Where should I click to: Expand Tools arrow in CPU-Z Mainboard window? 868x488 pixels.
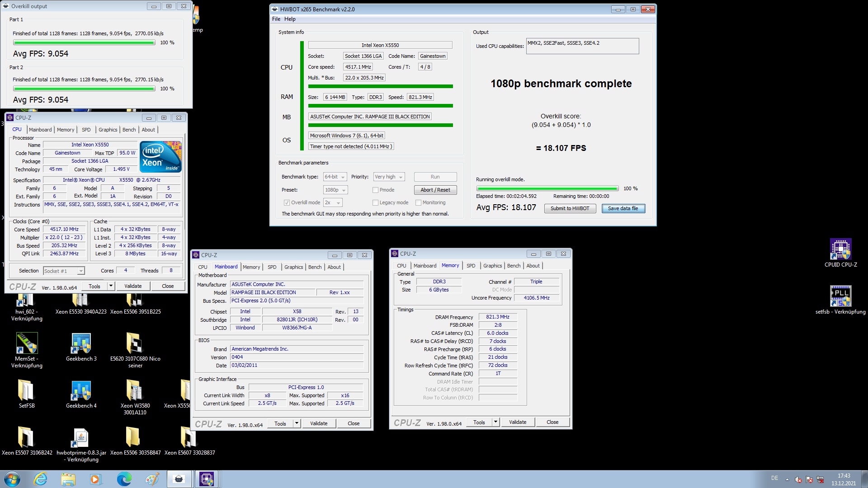tap(297, 423)
